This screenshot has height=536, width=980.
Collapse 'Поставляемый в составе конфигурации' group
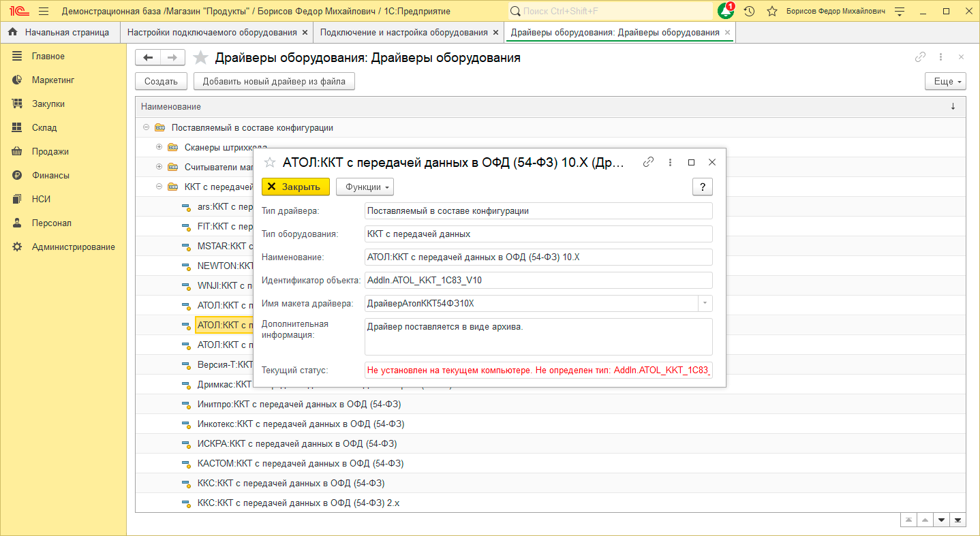146,127
